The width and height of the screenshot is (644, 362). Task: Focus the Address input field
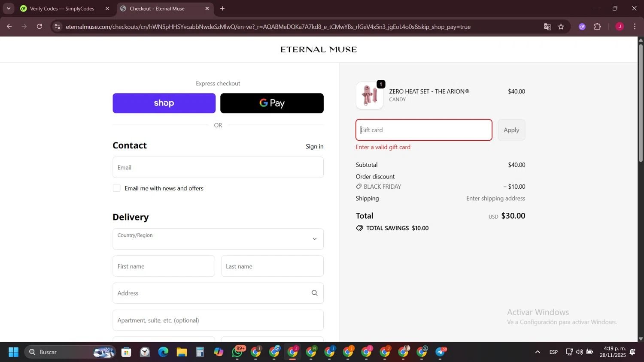(218, 293)
